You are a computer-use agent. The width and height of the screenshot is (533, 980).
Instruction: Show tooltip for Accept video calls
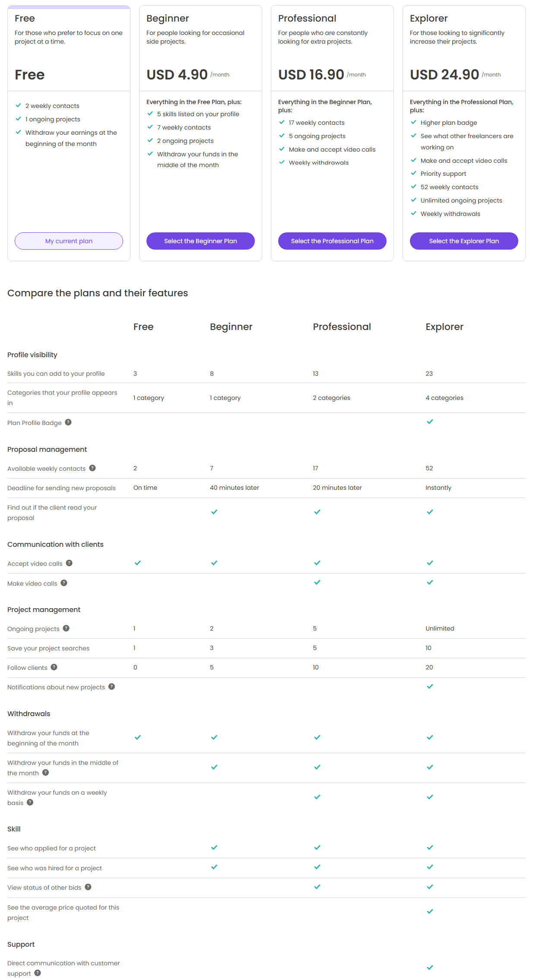click(69, 563)
